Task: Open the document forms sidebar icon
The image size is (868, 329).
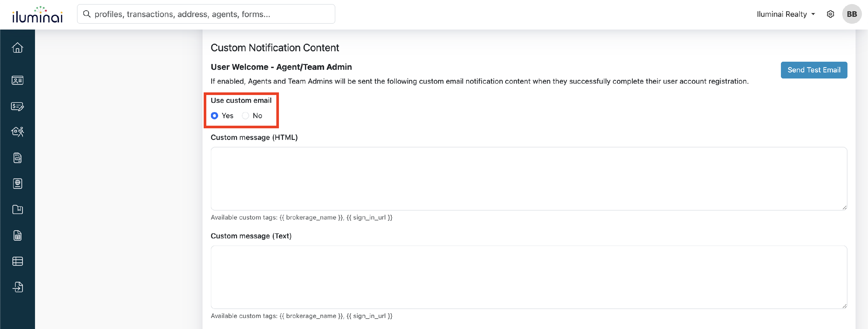Action: [x=18, y=158]
